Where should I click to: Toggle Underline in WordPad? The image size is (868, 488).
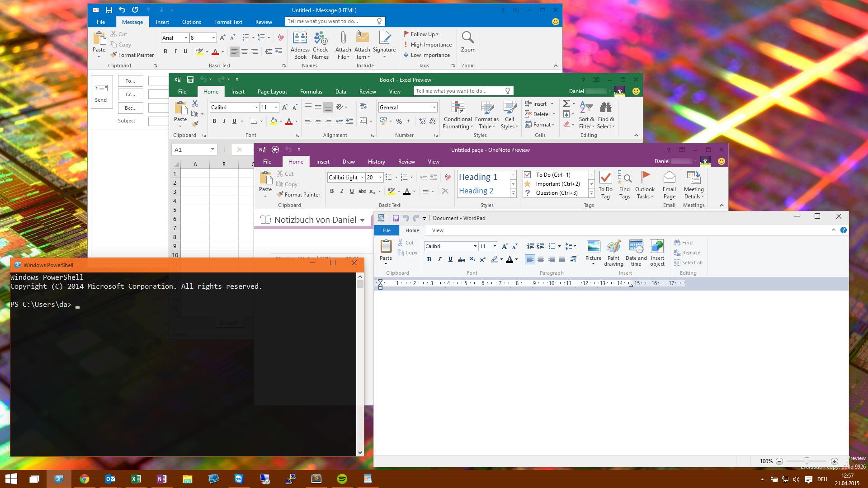(450, 259)
